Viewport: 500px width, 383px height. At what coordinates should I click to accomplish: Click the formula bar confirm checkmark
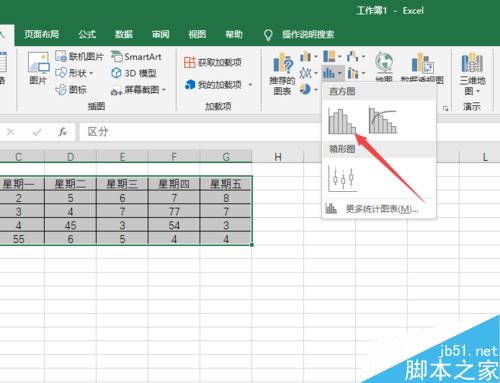37,132
